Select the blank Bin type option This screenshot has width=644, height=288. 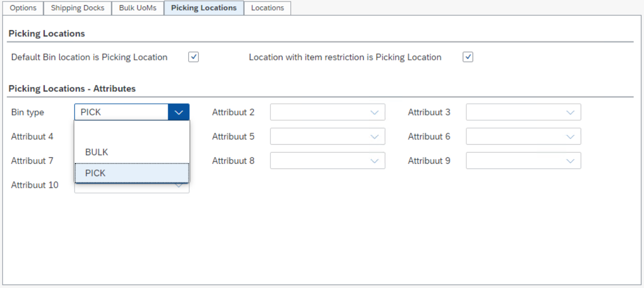click(x=132, y=131)
